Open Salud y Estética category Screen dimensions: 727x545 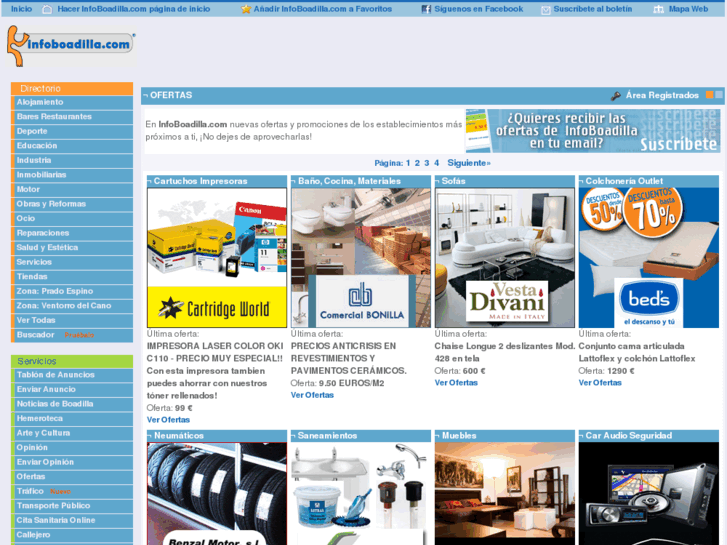[72, 247]
